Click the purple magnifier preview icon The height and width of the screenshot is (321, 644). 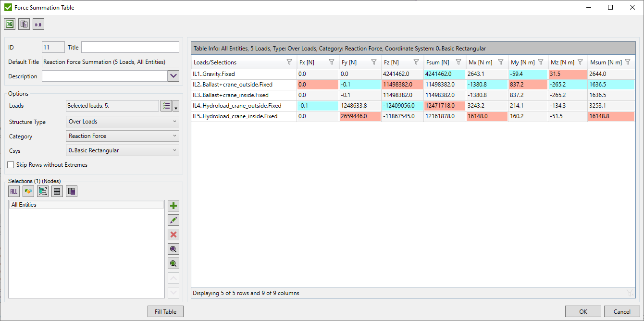click(173, 249)
